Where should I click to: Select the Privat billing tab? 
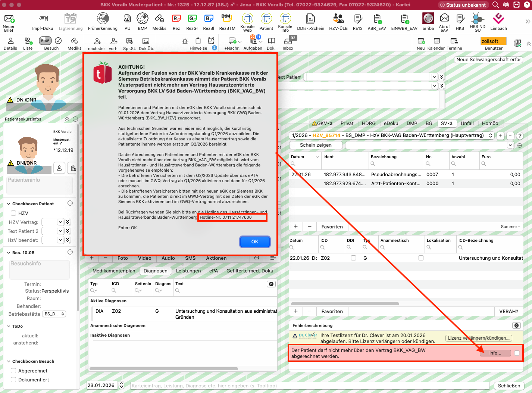pos(347,123)
